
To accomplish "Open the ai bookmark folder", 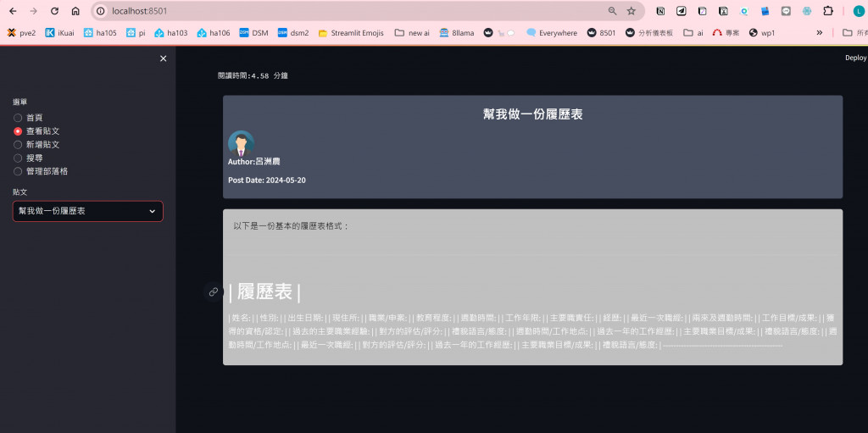I will click(693, 33).
